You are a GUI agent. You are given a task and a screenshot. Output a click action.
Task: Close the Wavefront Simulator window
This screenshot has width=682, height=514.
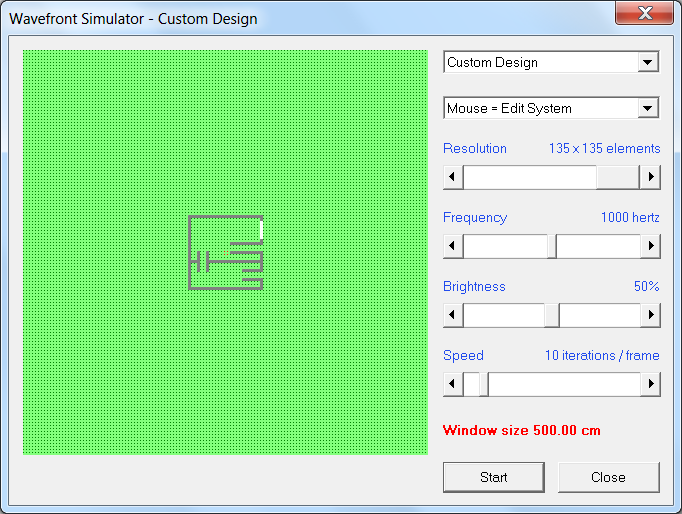(645, 13)
